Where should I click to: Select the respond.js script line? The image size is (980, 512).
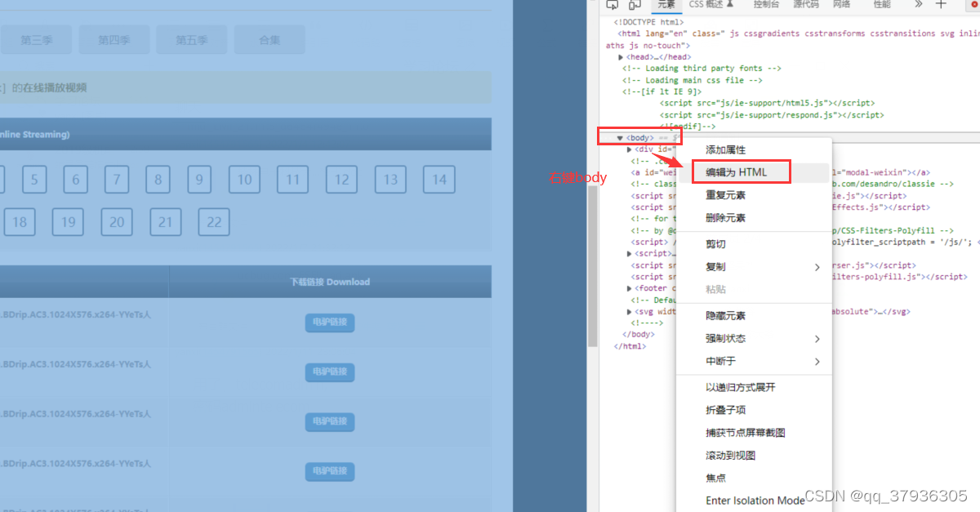click(x=772, y=115)
